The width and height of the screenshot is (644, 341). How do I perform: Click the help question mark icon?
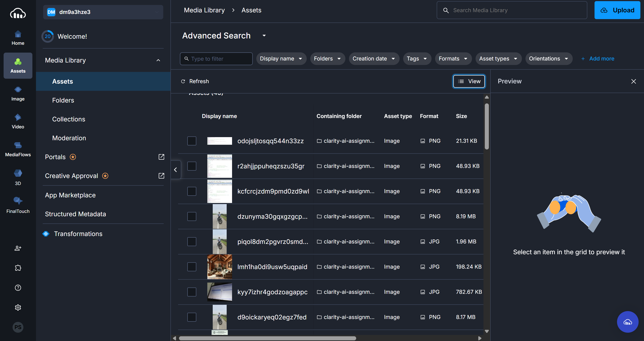tap(18, 288)
